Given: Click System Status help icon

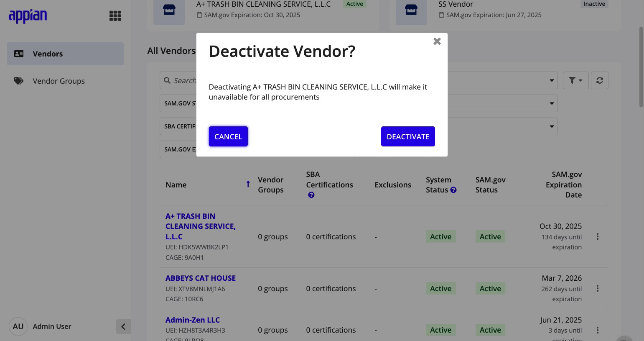Looking at the screenshot, I should [x=453, y=190].
